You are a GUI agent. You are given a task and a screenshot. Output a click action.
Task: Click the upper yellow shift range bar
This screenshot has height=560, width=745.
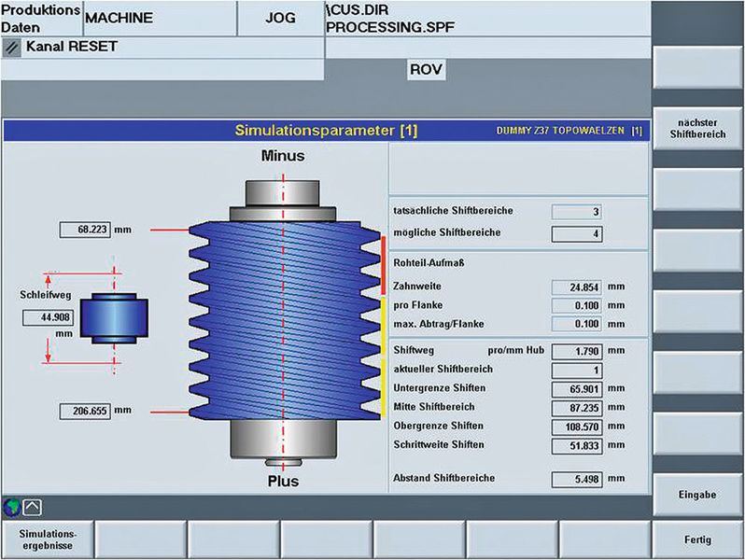coord(384,328)
